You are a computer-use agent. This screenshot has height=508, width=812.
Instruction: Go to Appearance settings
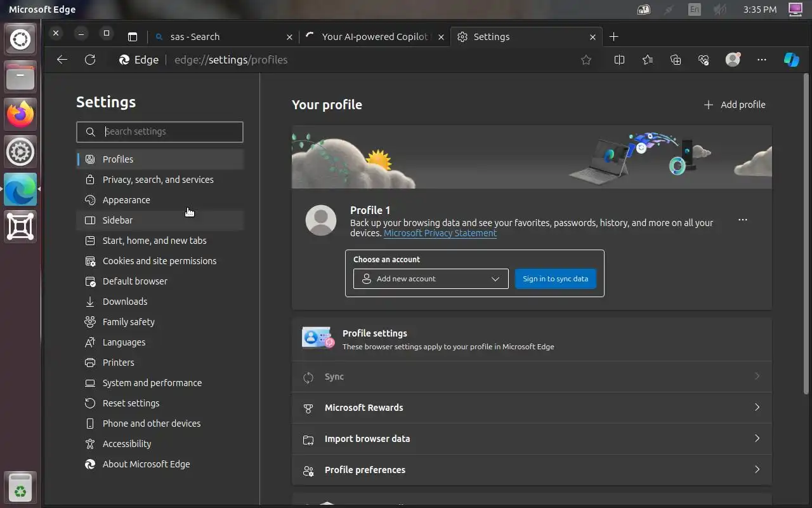coord(160,200)
